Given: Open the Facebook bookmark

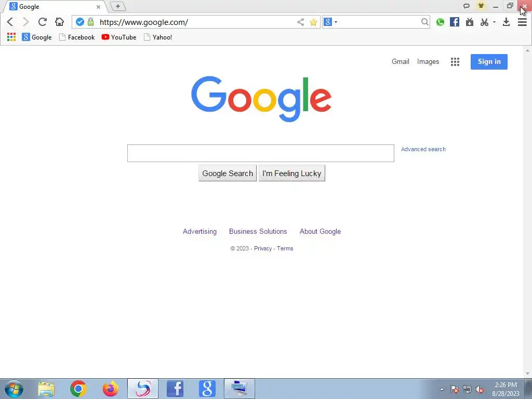Looking at the screenshot, I should [x=77, y=37].
